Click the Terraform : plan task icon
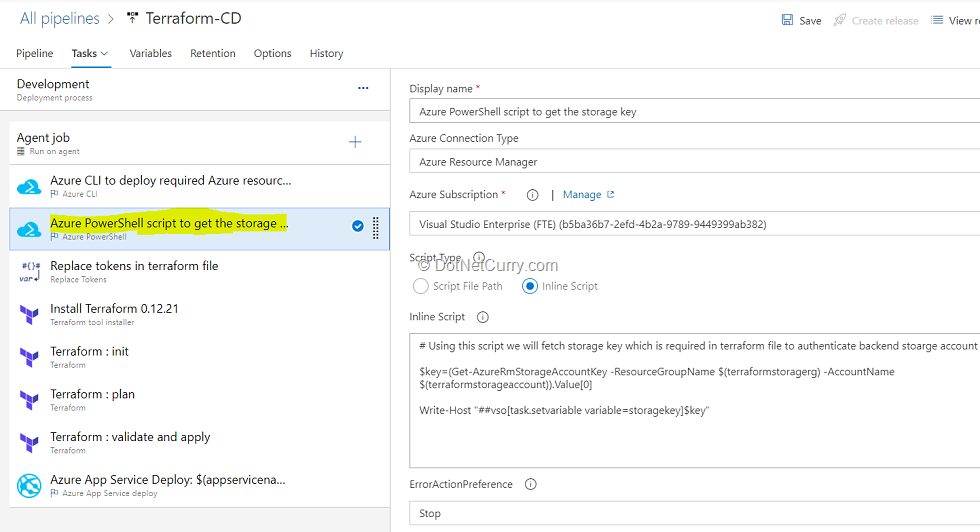 point(29,400)
